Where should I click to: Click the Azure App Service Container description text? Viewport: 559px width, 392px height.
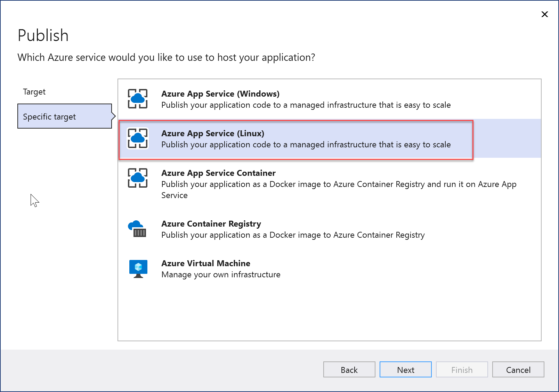click(339, 184)
